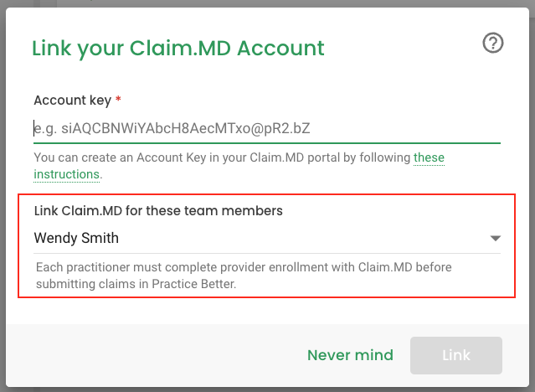Click empty grey footer left of Never mind
Image resolution: width=535 pixels, height=392 pixels.
(x=153, y=355)
